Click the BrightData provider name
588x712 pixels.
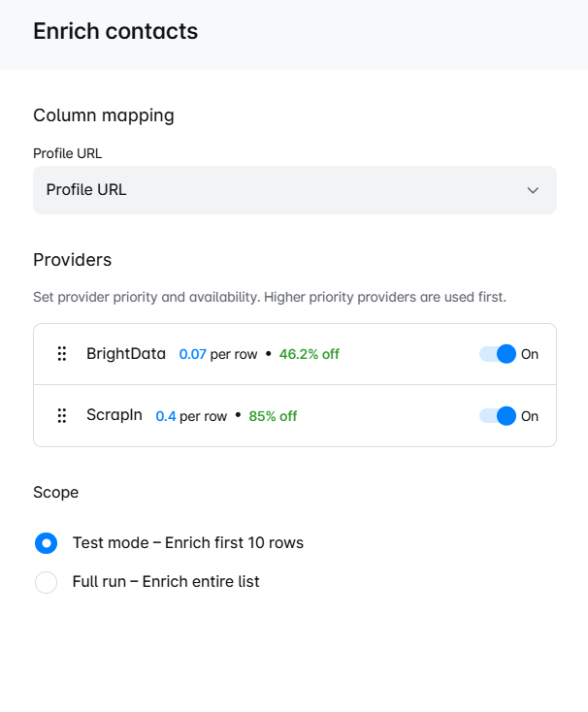[126, 354]
